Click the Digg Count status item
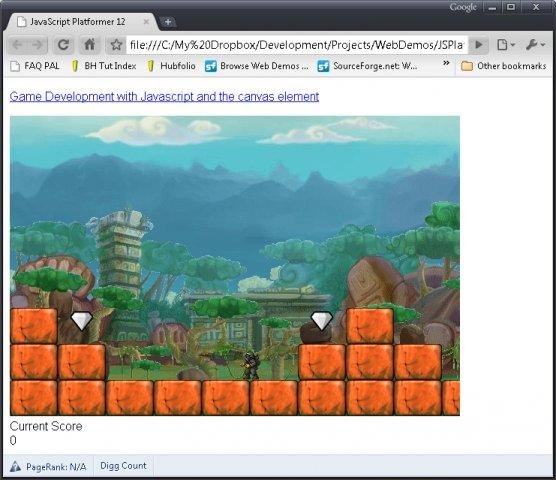Image resolution: width=556 pixels, height=480 pixels. [x=123, y=466]
